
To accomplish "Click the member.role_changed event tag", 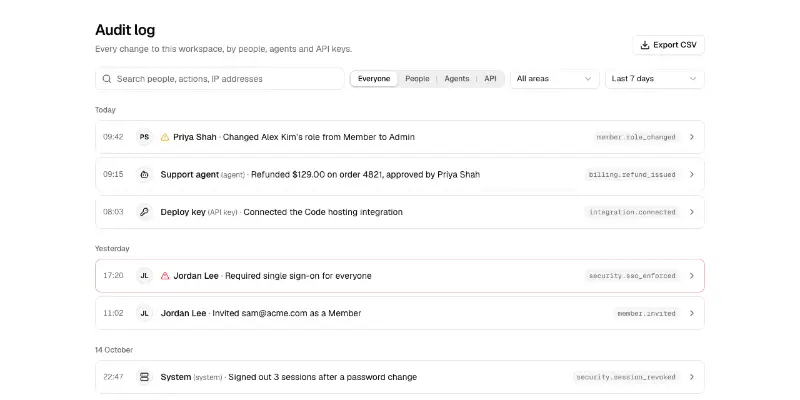I will click(636, 137).
